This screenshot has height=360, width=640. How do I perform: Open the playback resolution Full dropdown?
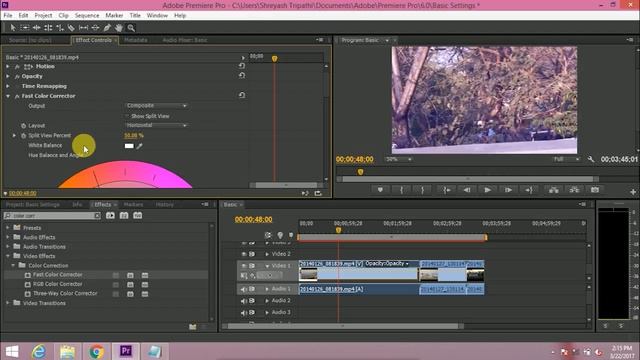tap(567, 159)
